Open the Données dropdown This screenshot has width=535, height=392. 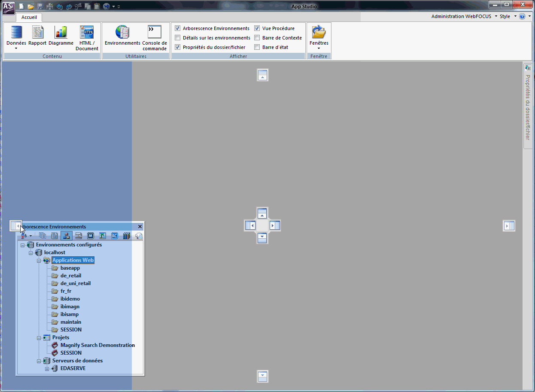point(16,38)
